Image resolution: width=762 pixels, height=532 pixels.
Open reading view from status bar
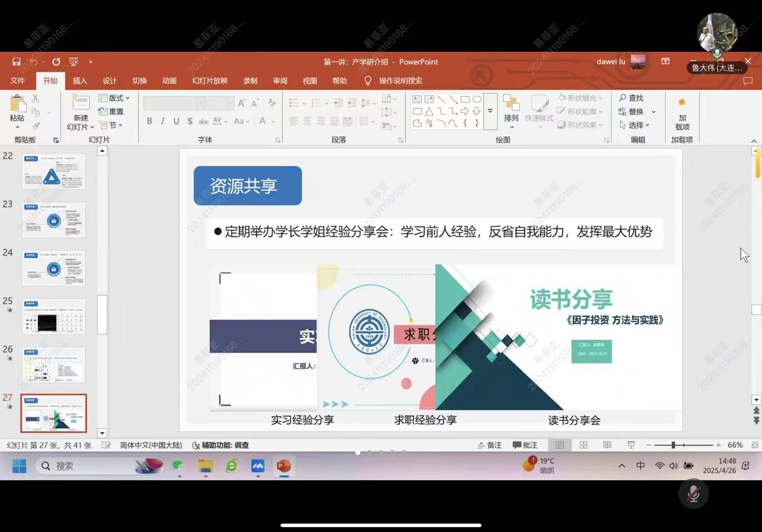coord(607,445)
